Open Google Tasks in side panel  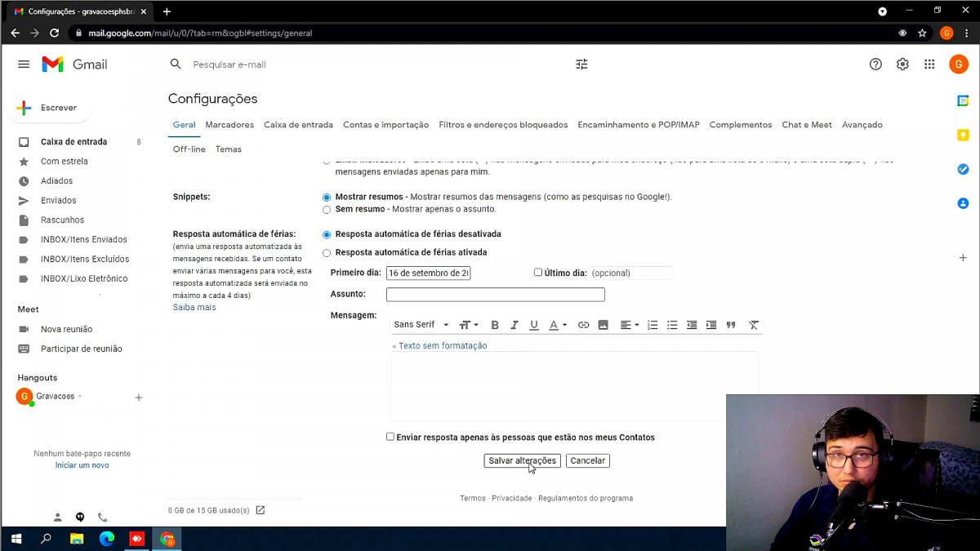coord(963,169)
